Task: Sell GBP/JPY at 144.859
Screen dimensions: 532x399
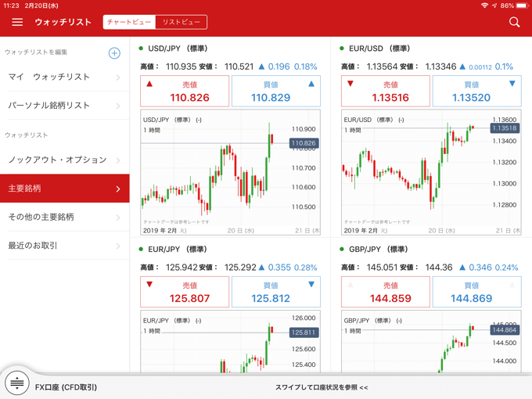Action: [386, 292]
